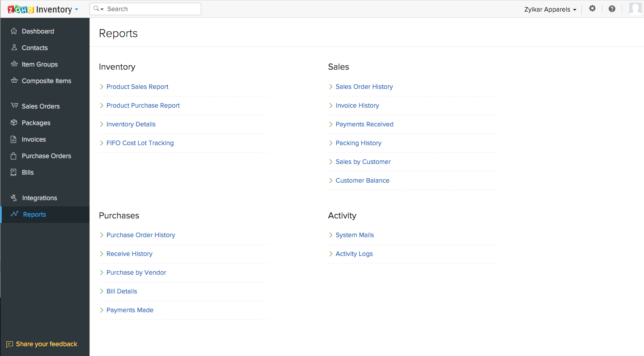
Task: Open the Product Sales Report
Action: [x=137, y=87]
